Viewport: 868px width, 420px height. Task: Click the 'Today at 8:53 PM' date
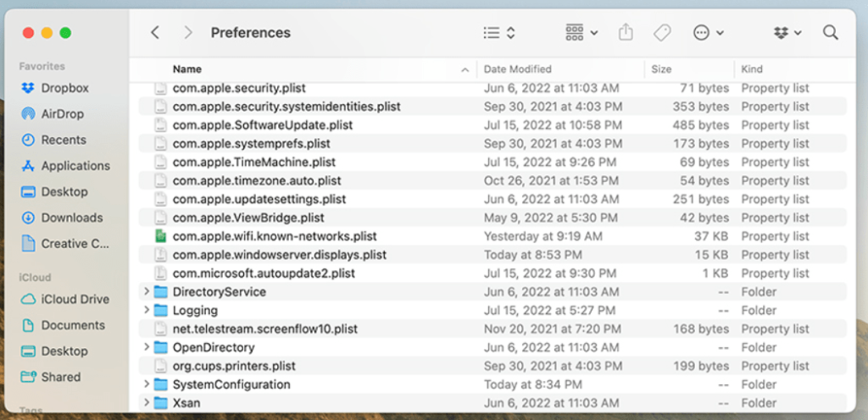coord(533,255)
